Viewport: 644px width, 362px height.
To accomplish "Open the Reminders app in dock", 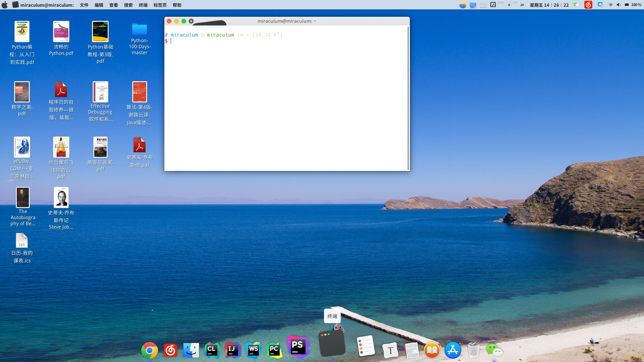I will pos(366,346).
